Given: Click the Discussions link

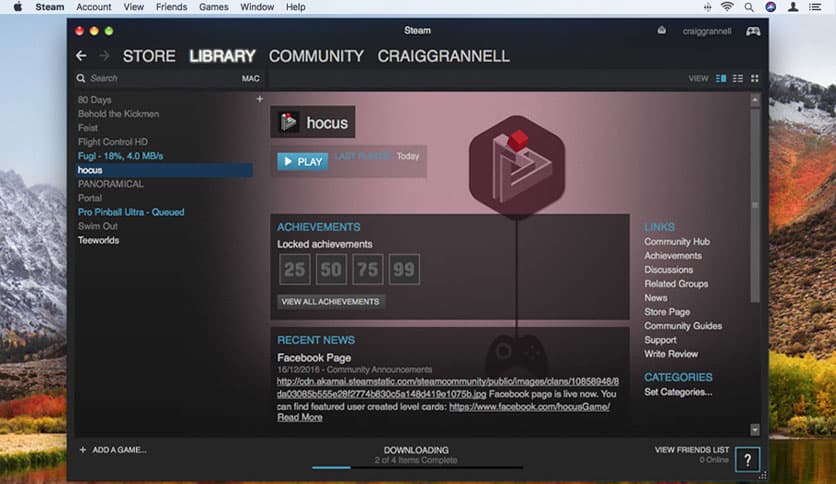Looking at the screenshot, I should tap(669, 270).
